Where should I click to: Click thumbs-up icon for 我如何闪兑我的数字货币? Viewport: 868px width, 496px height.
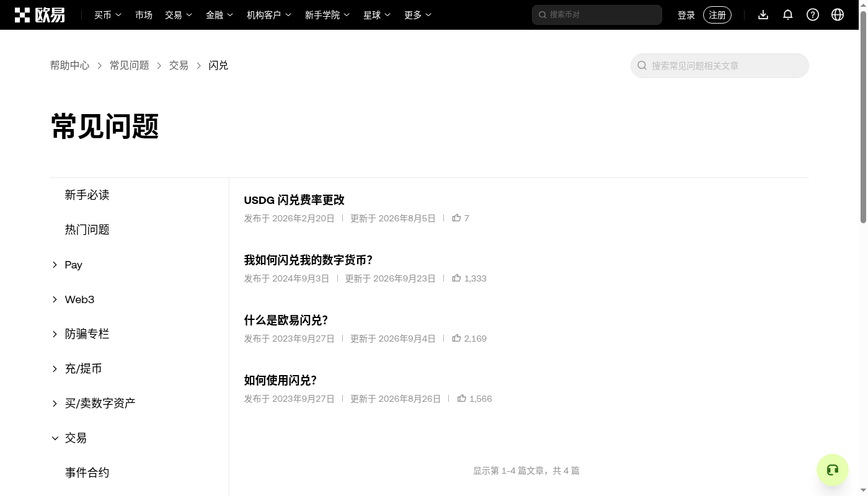[x=457, y=278]
